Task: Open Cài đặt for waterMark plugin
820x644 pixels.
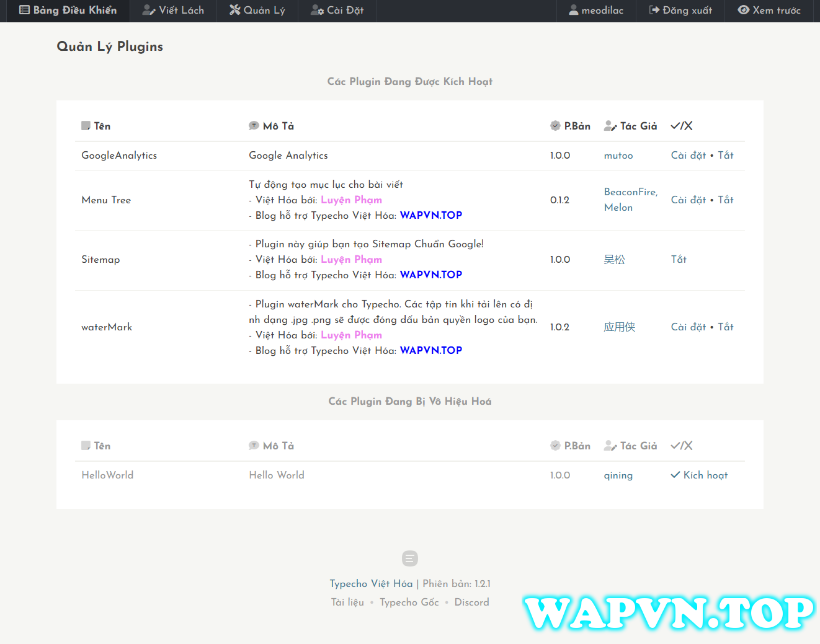Action: tap(689, 327)
